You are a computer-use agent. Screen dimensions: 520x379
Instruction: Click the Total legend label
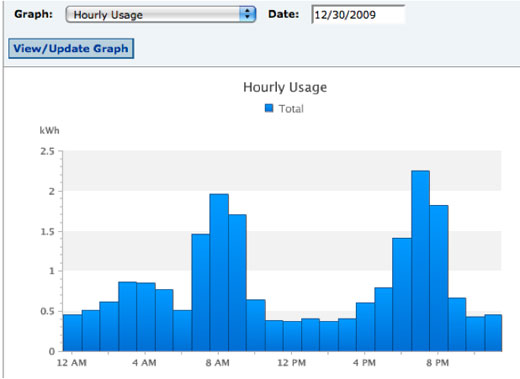point(291,109)
